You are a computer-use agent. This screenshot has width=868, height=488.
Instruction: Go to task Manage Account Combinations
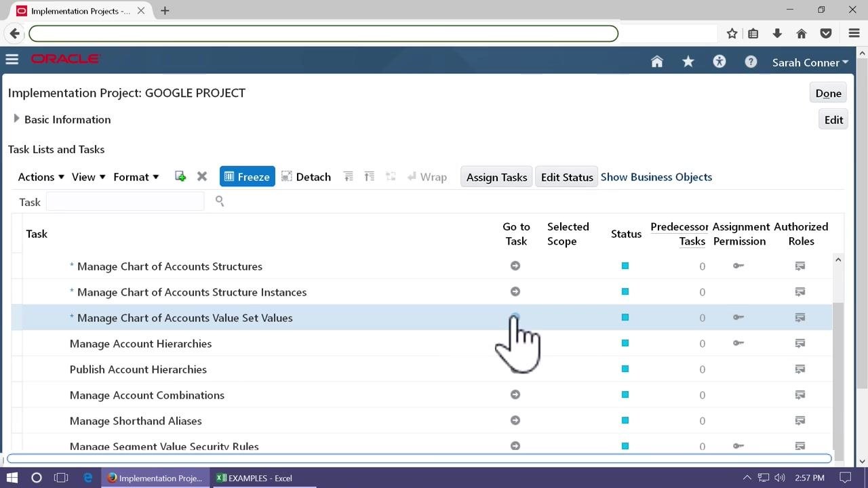[515, 394]
